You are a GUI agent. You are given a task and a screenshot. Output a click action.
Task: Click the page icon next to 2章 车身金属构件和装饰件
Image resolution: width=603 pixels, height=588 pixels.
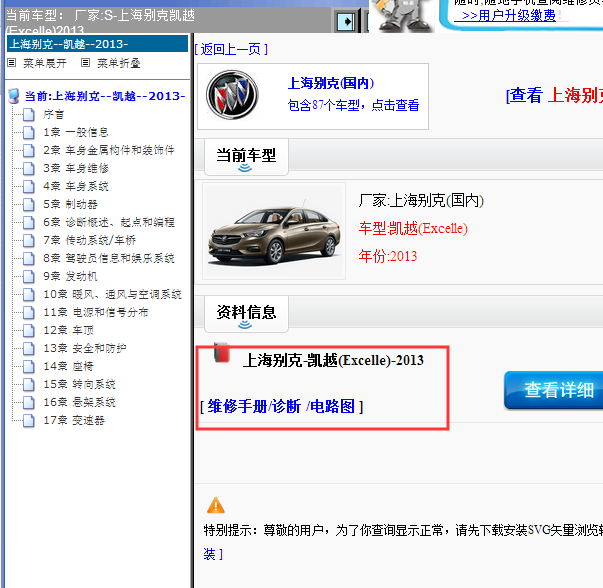click(28, 150)
